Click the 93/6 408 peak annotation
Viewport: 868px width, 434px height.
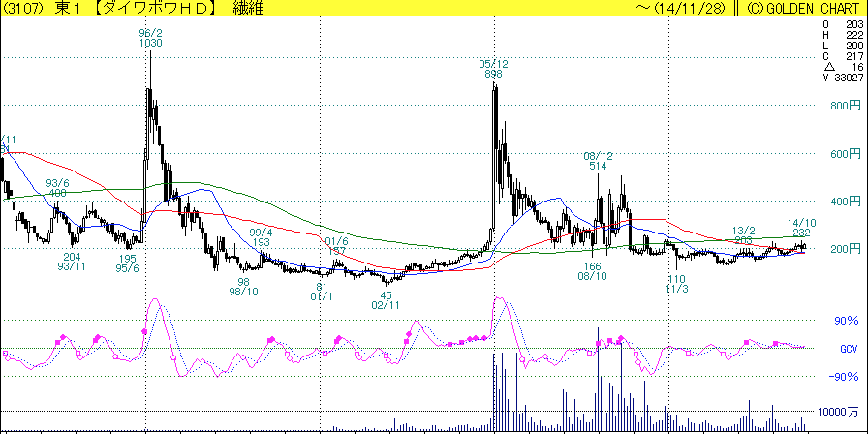coord(57,188)
